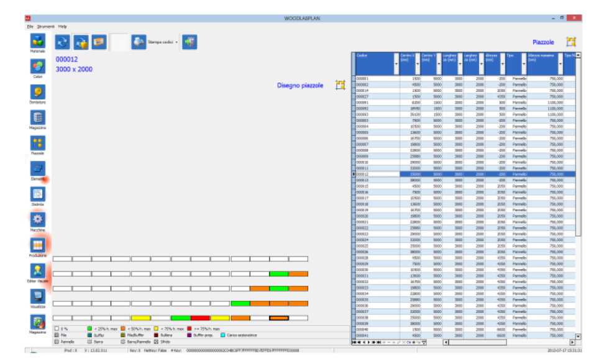Open the Stampa codici dropdown
This screenshot has width=607, height=364.
point(176,42)
